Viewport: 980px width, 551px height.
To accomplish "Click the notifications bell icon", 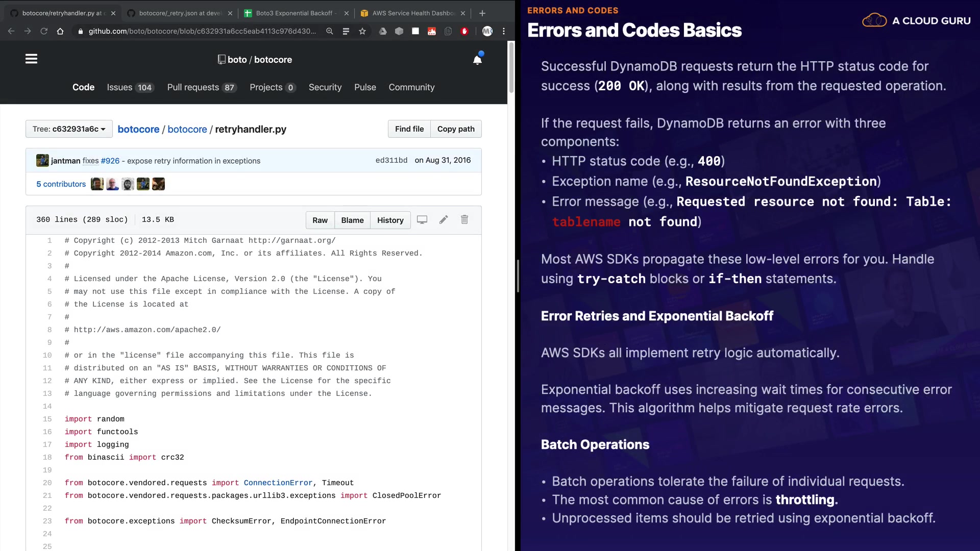I will click(477, 60).
